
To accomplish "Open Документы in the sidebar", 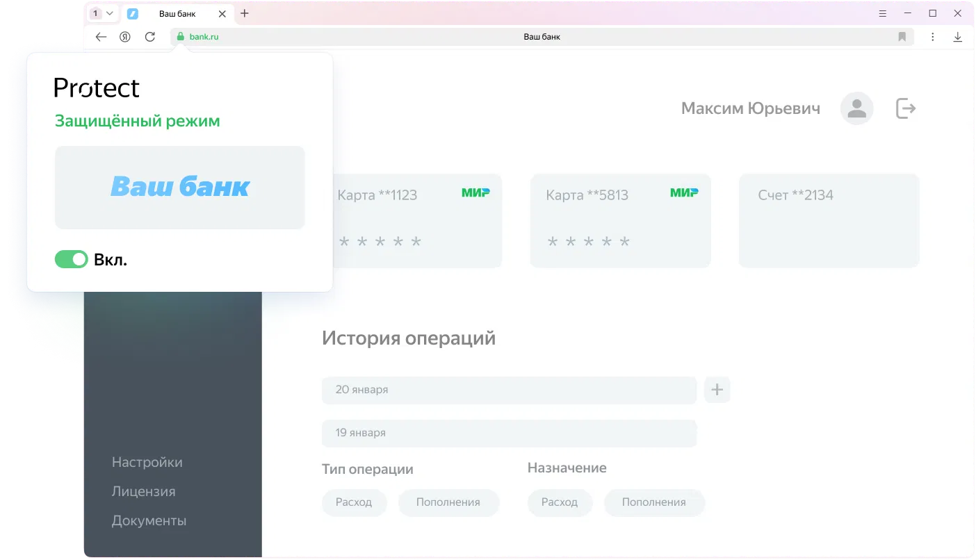I will (149, 520).
